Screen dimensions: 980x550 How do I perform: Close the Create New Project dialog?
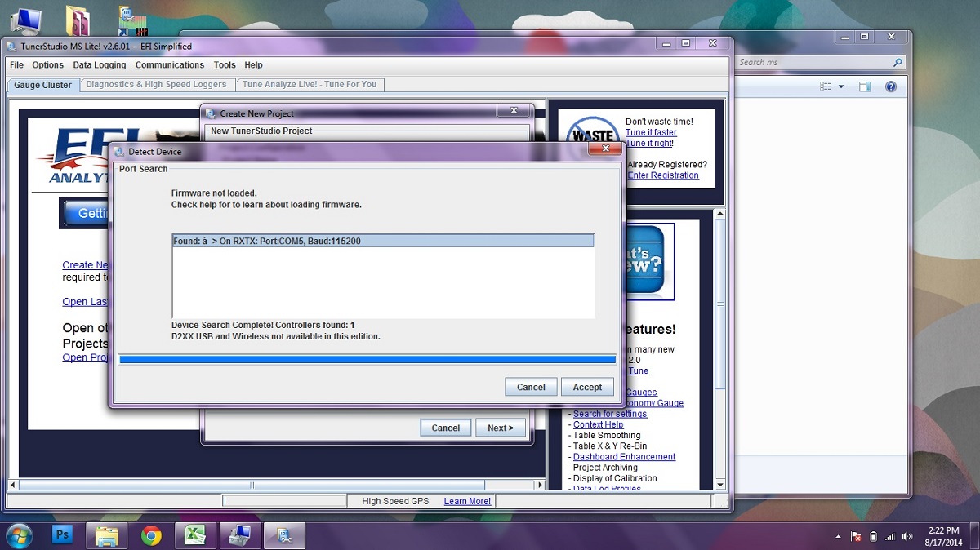pos(514,110)
